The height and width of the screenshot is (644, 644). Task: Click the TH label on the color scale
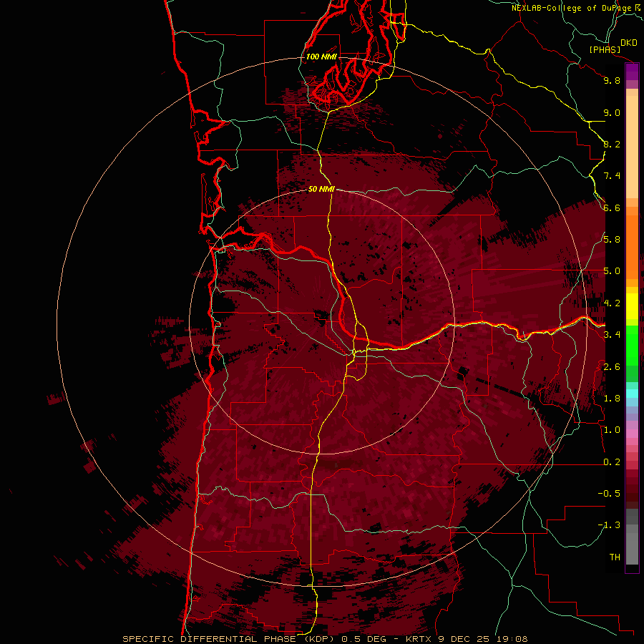tap(615, 557)
